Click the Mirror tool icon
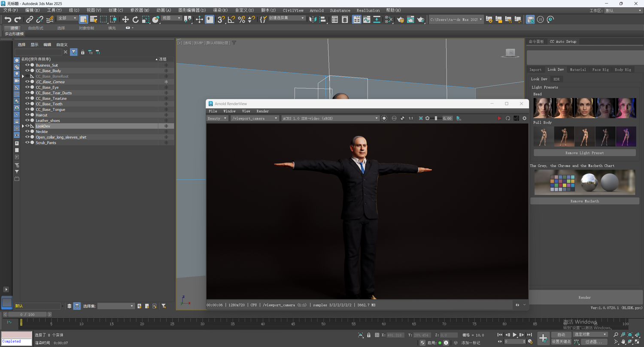644x347 pixels. point(313,19)
